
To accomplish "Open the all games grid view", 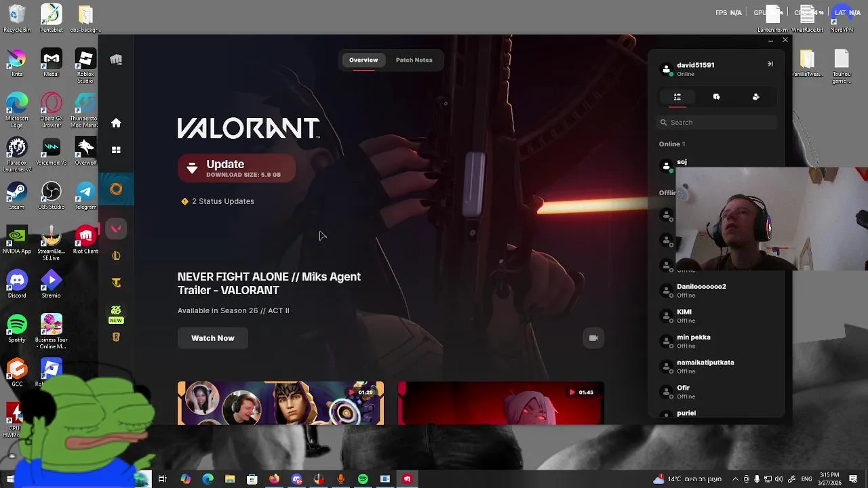I will point(116,150).
